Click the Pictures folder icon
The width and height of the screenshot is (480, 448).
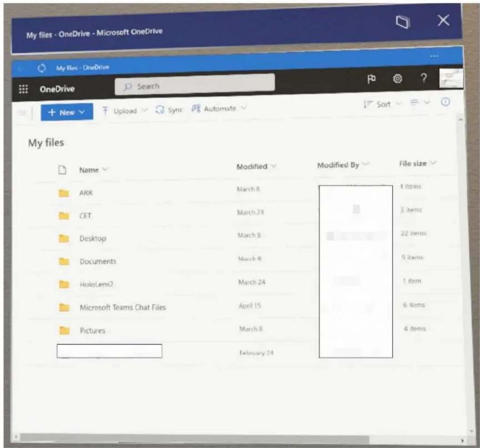pos(64,330)
